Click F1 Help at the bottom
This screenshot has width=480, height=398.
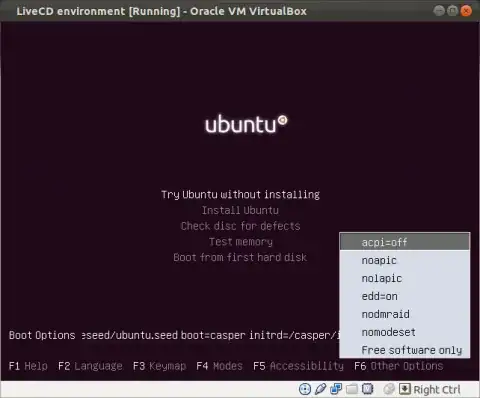28,366
